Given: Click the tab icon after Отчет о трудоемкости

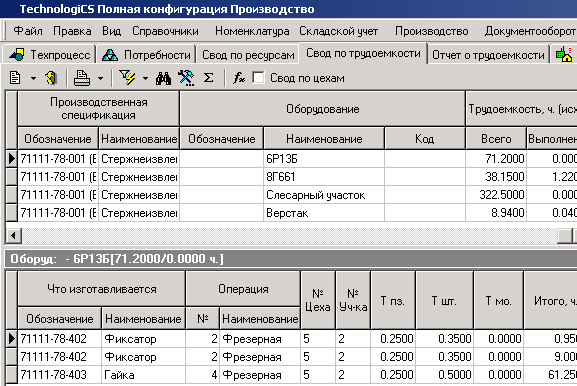Looking at the screenshot, I should pyautogui.click(x=564, y=54).
